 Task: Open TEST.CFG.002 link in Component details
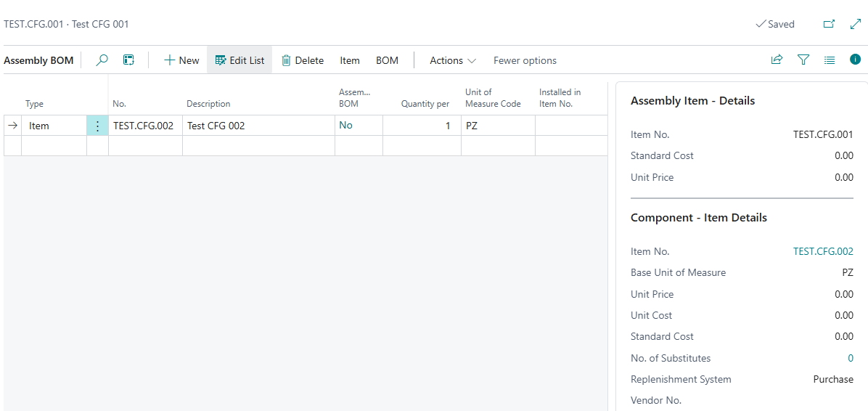(x=823, y=251)
